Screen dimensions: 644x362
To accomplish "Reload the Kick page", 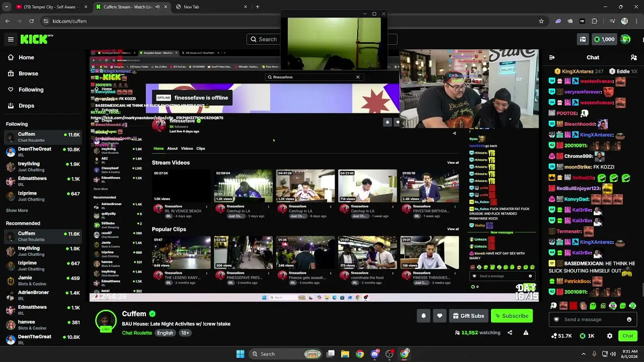I will click(x=31, y=21).
